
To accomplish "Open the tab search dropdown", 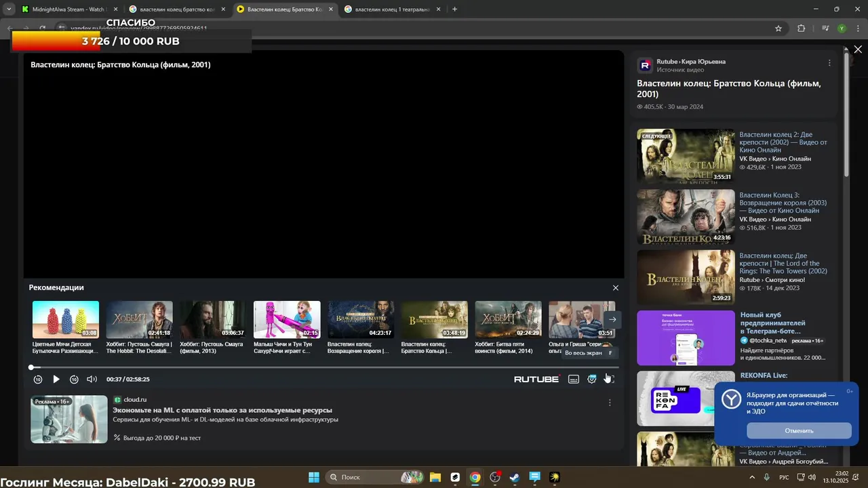I will 9,9.
